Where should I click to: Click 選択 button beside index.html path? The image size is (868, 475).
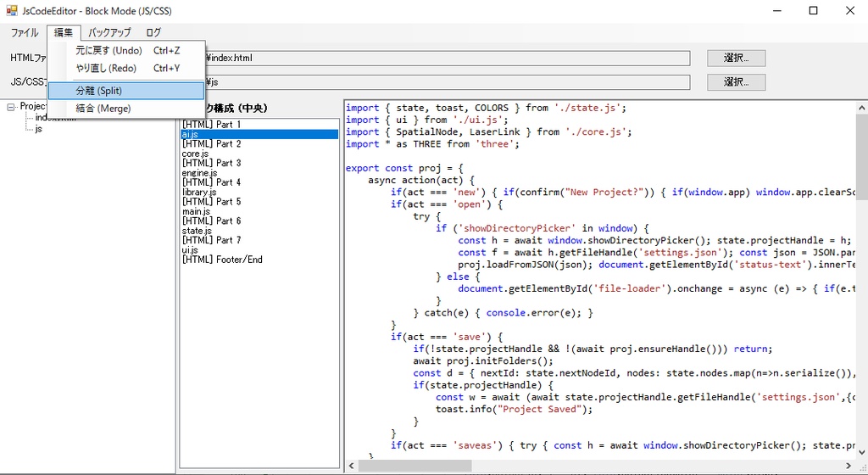click(737, 59)
